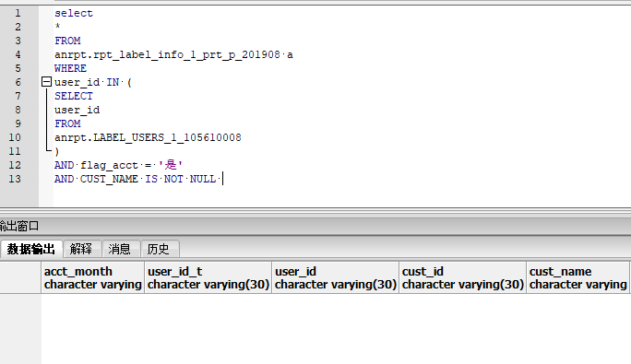Select the acct_month column header
The image size is (631, 364).
click(x=92, y=277)
